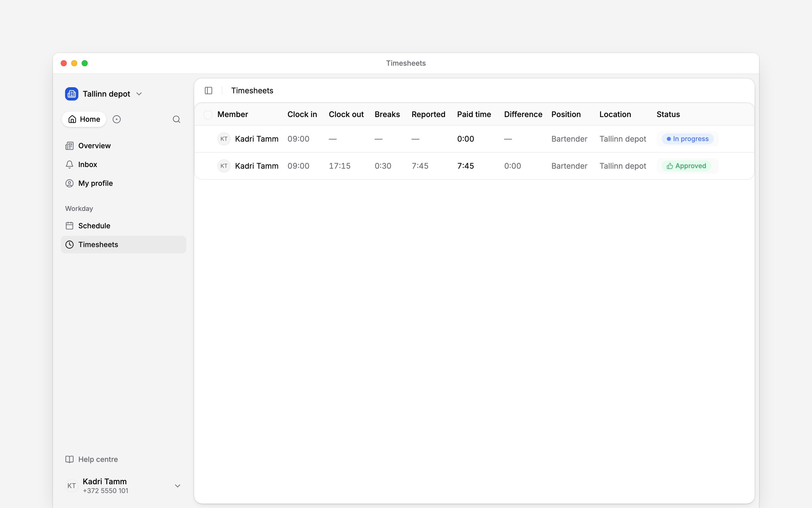Click the KT avatar in sidebar footer

[71, 486]
